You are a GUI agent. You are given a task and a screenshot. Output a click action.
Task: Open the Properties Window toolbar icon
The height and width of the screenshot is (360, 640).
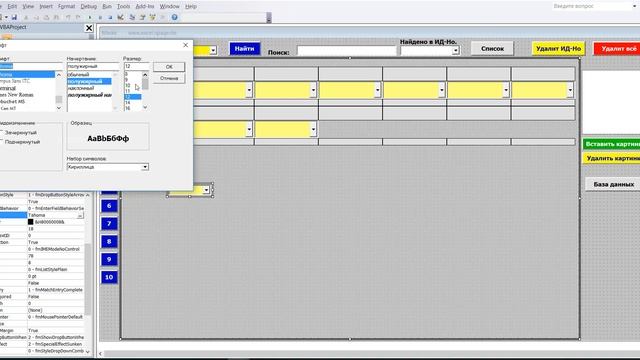[x=142, y=18]
